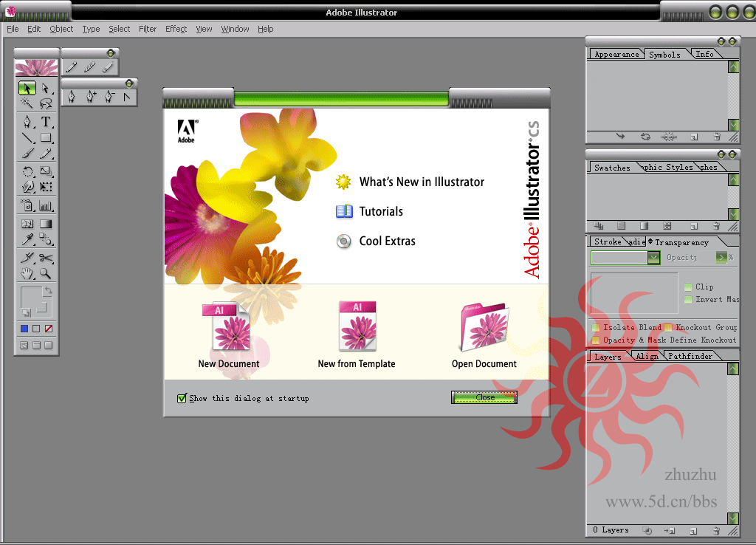Open the blending mode dropdown
This screenshot has width=756, height=545.
[653, 258]
